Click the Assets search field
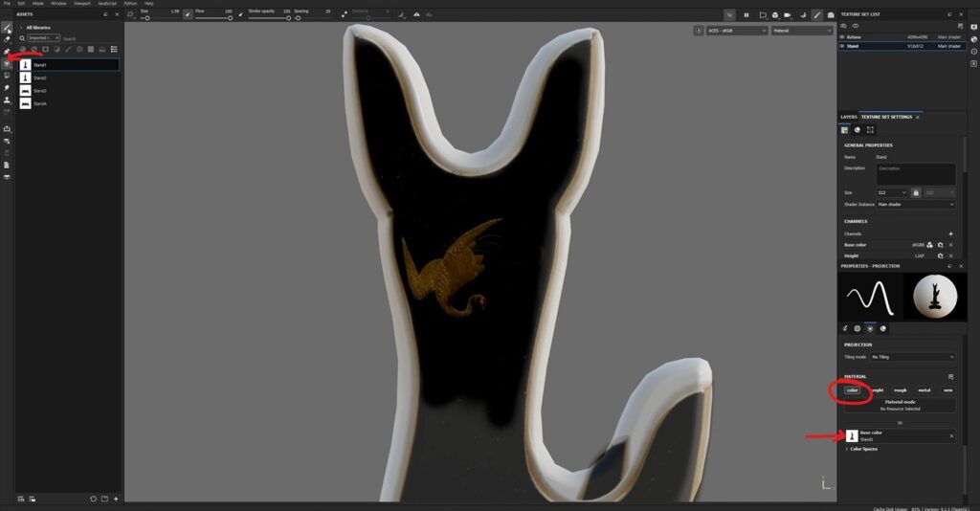 coord(91,38)
